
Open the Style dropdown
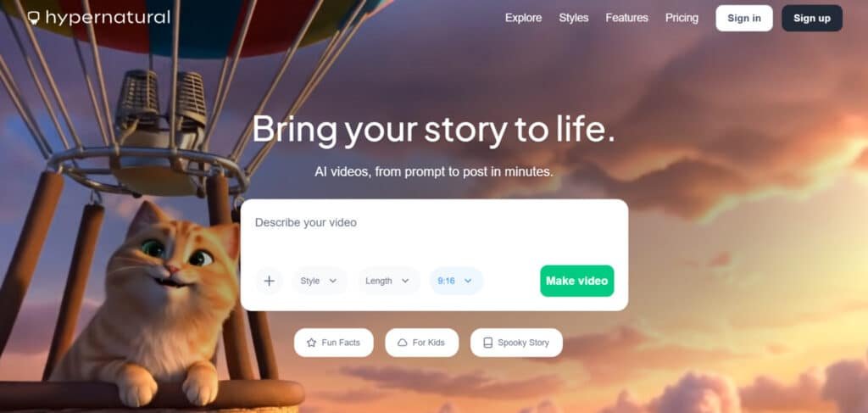coord(320,281)
